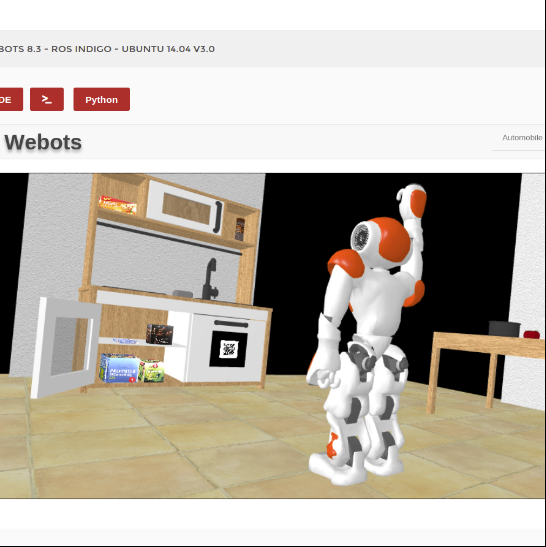546x547 pixels.
Task: Click the red apple on the table
Action: coord(532,335)
